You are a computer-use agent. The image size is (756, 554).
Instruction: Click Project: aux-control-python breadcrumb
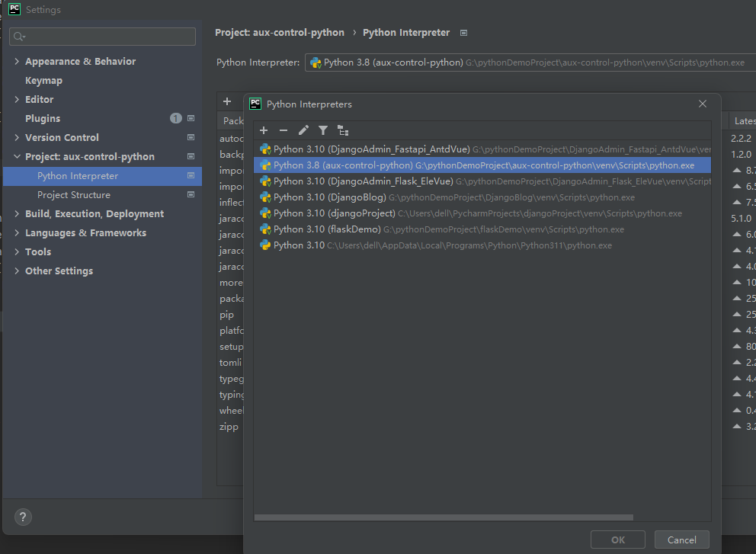[280, 32]
